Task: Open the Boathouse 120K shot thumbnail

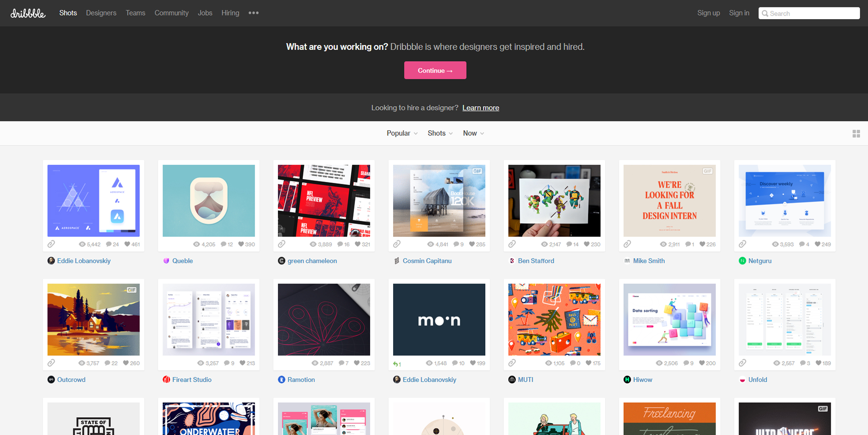Action: coord(439,201)
